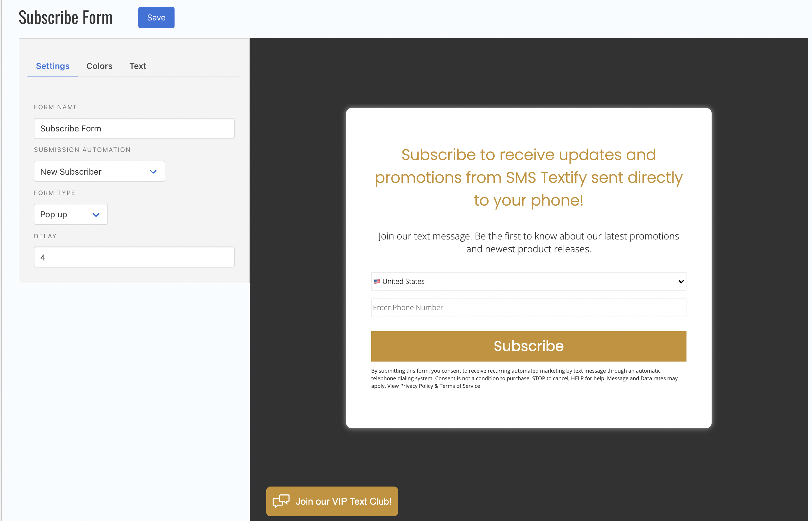
Task: Click the Join our VIP Text Club button
Action: [x=332, y=501]
